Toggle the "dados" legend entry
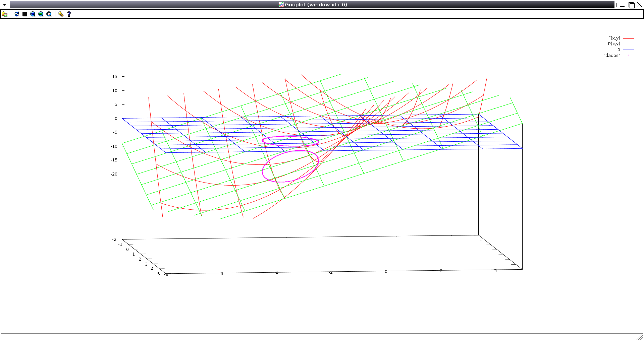Image resolution: width=644 pixels, height=341 pixels. click(x=616, y=55)
